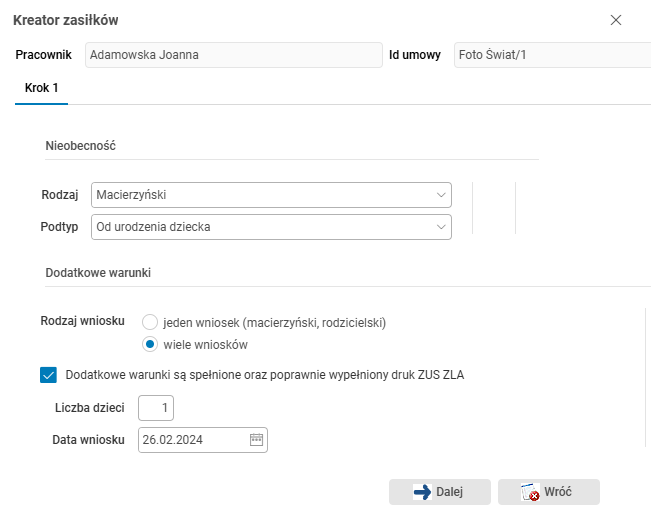Screen dimensions: 651x529
Task: Select the 'jeden wniosek' radio option
Action: 150,322
